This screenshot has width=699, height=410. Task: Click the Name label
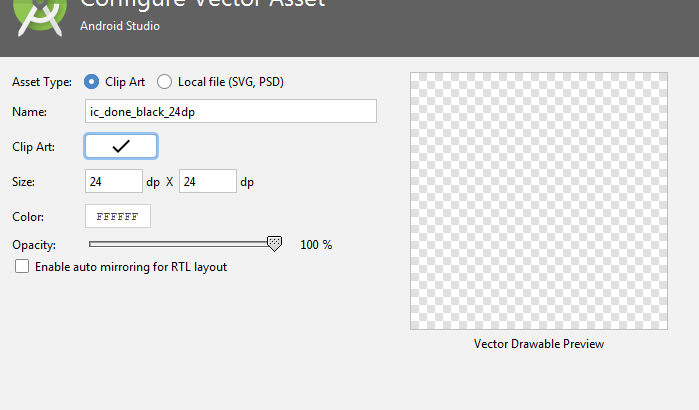pos(30,112)
